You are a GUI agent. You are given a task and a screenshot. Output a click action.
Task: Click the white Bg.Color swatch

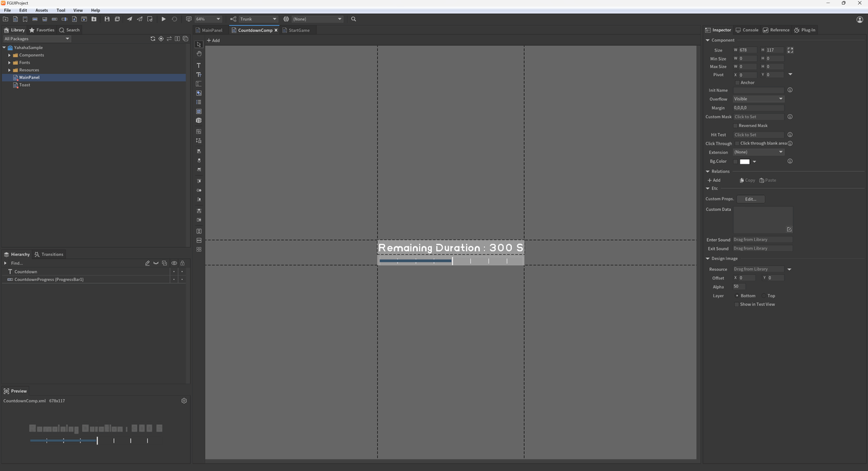click(745, 162)
